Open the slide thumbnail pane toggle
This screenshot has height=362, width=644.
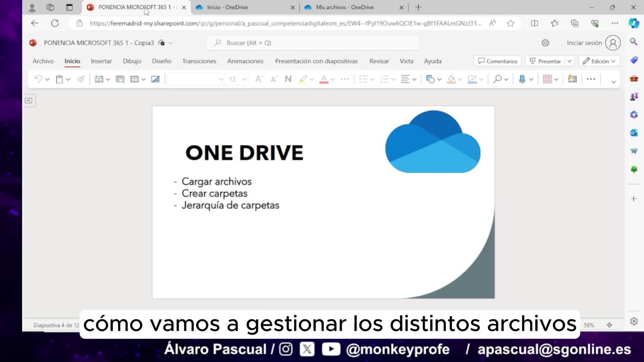[x=29, y=101]
